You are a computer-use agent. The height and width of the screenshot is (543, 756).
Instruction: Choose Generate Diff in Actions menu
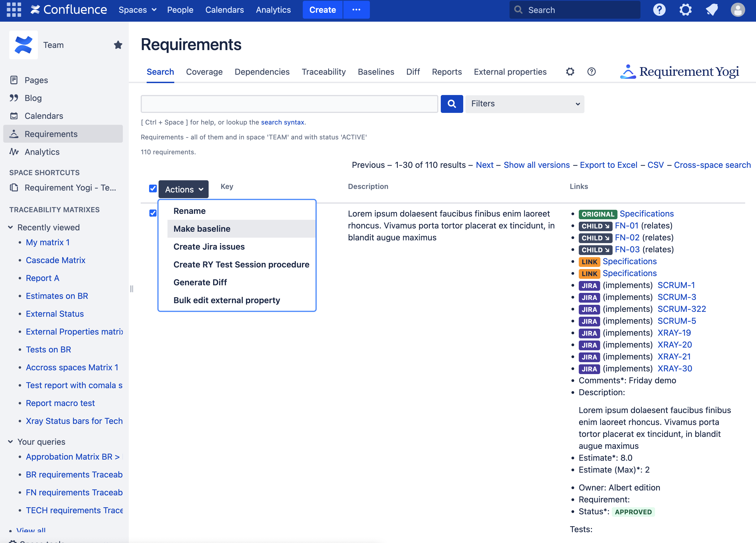click(200, 282)
